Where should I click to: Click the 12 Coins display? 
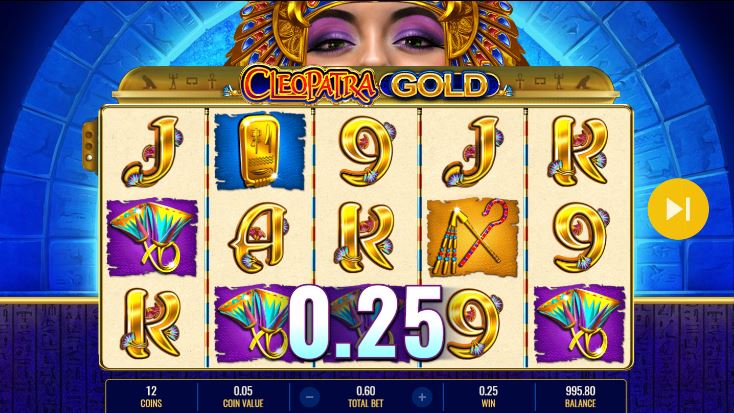pos(151,397)
